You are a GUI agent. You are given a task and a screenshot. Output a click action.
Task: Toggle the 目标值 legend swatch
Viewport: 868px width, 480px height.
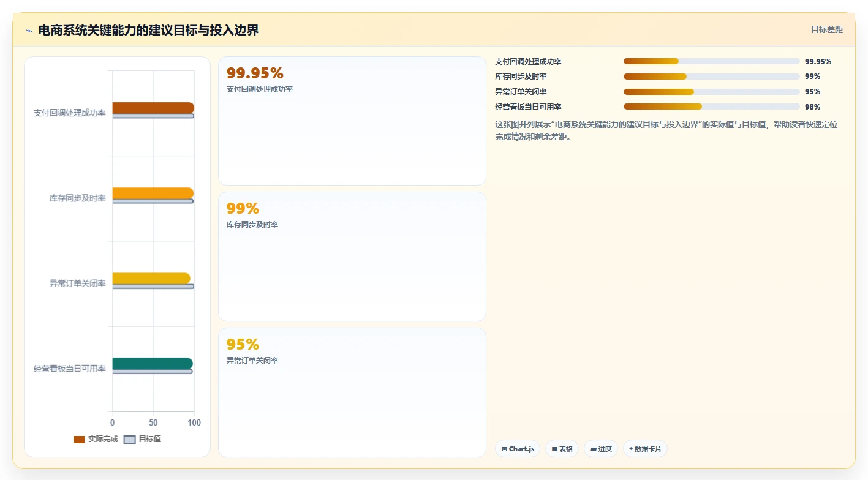(x=129, y=440)
